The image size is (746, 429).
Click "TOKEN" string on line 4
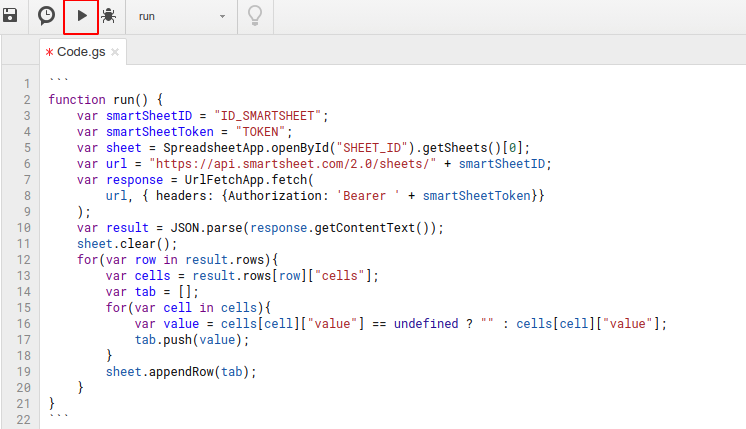(x=260, y=132)
